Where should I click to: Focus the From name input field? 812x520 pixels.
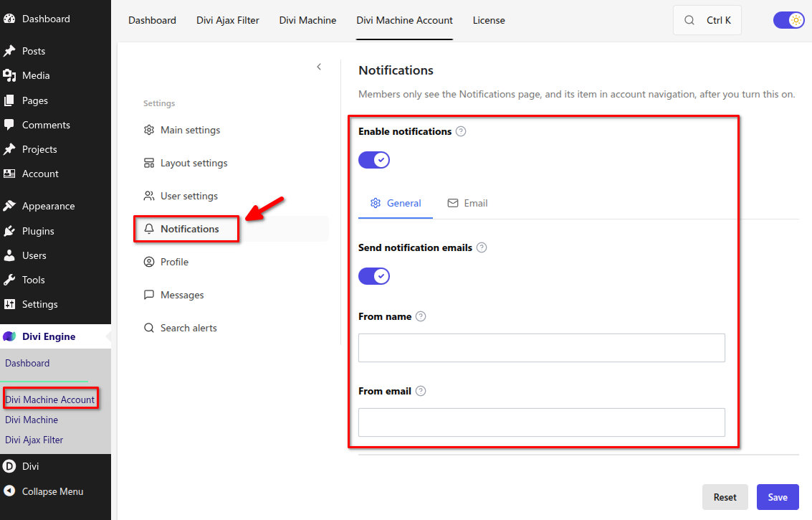[x=542, y=348]
